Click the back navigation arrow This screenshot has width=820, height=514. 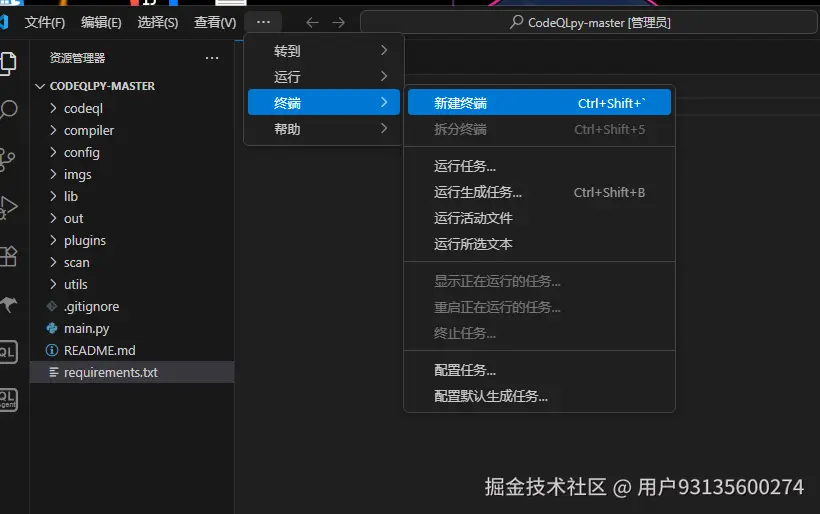312,22
